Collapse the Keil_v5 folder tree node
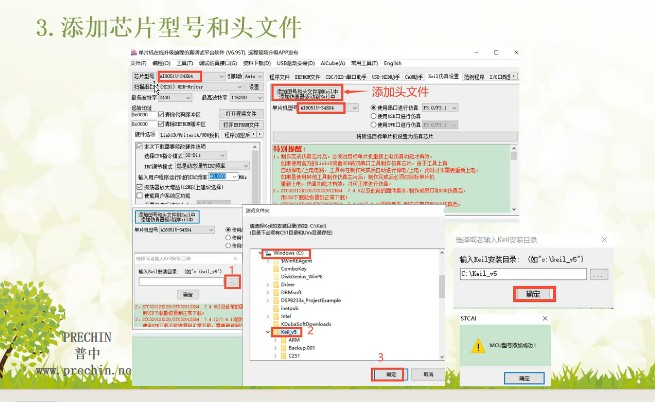This screenshot has height=402, width=655. pos(268,332)
